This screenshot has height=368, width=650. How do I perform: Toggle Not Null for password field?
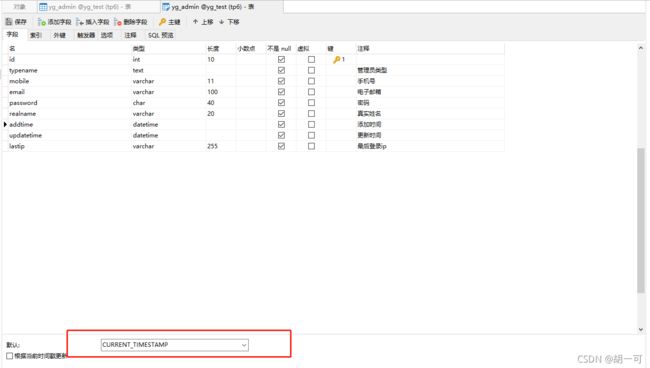(281, 103)
